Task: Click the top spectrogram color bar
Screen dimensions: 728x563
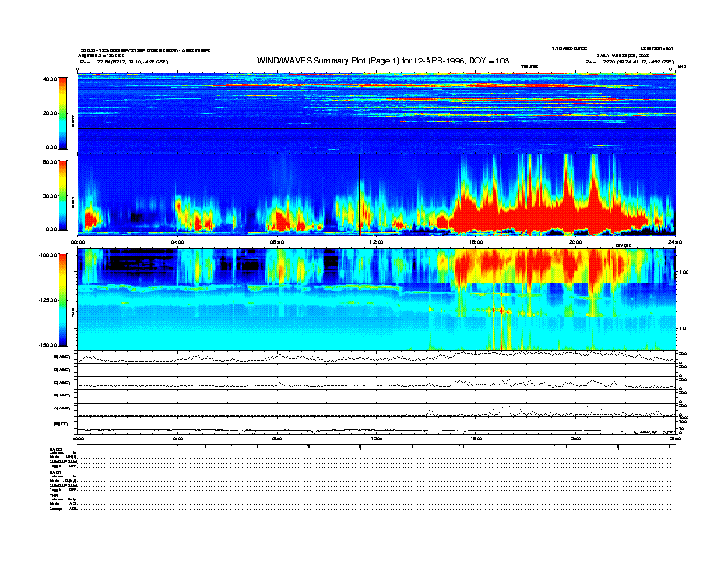Action: point(63,113)
